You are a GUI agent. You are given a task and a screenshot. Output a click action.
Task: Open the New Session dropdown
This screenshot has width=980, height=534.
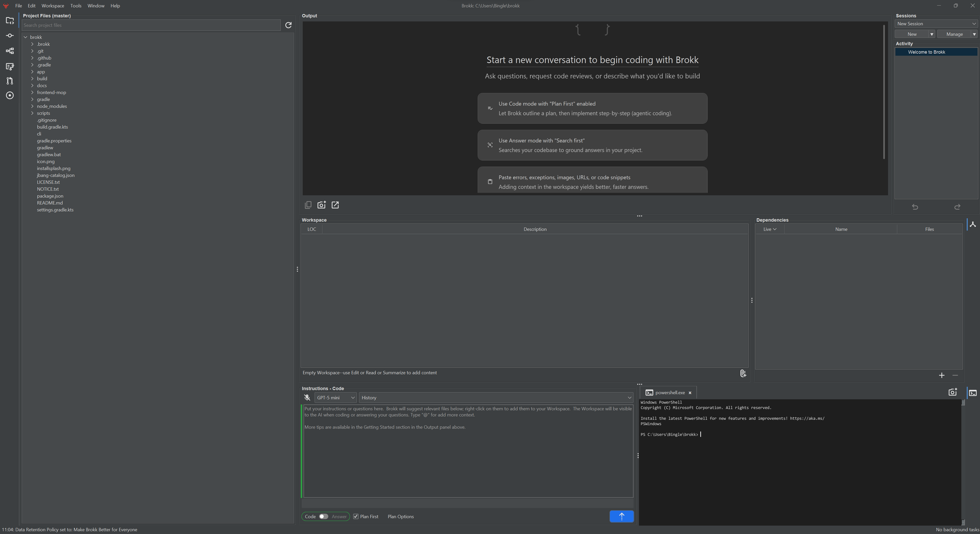click(935, 24)
